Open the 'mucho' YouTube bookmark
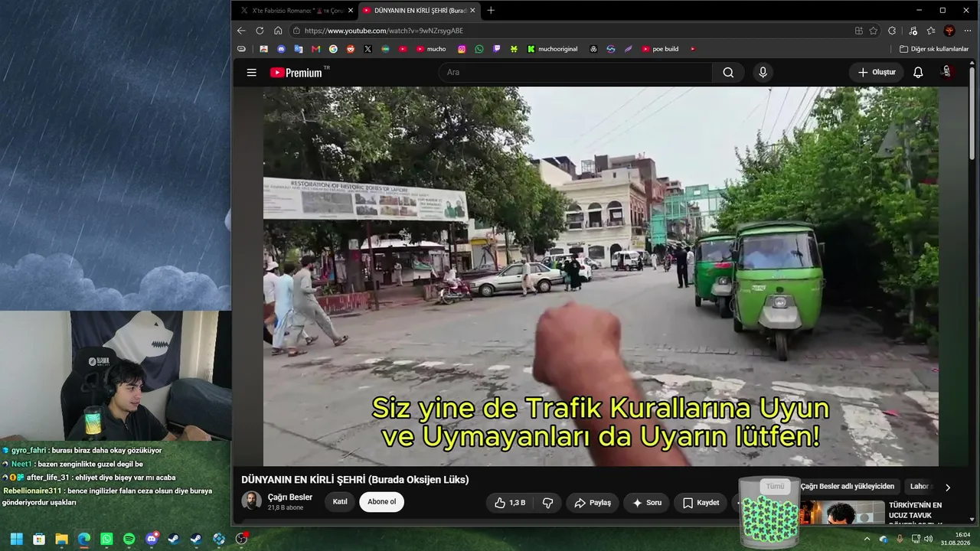 [x=431, y=49]
